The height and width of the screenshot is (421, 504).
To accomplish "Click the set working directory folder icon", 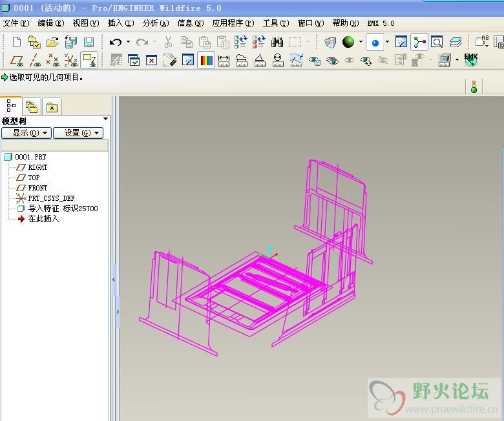I will [34, 42].
